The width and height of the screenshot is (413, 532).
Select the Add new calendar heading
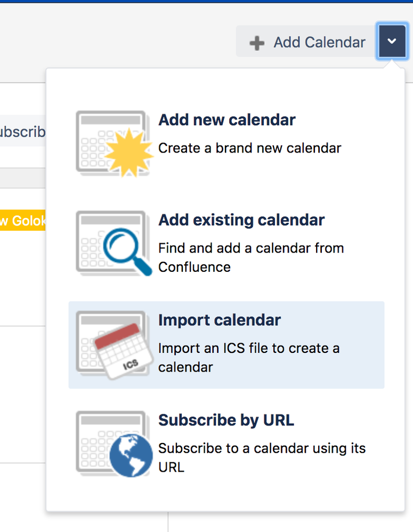pos(227,120)
